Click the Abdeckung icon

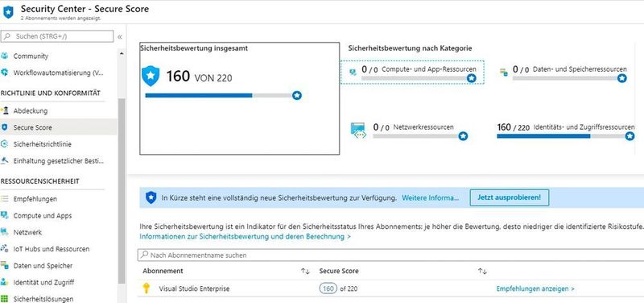tap(5, 110)
